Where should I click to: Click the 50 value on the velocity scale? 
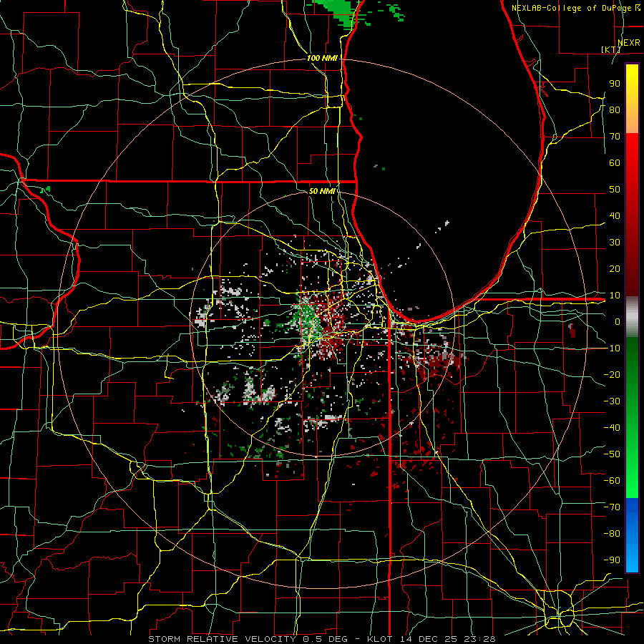(615, 189)
